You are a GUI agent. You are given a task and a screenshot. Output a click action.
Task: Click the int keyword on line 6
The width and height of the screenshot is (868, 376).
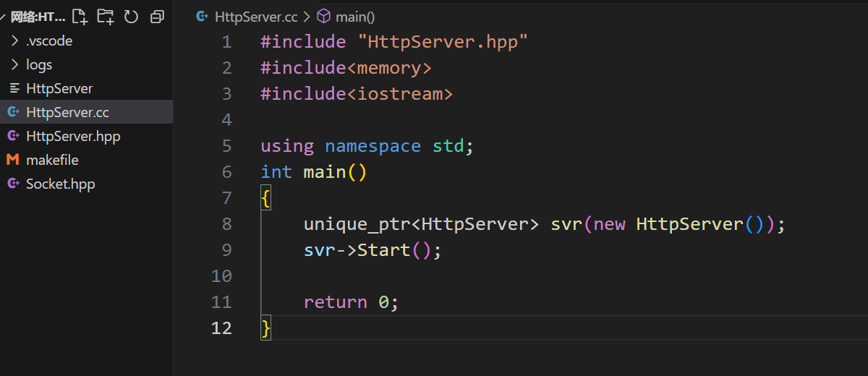[x=276, y=172]
